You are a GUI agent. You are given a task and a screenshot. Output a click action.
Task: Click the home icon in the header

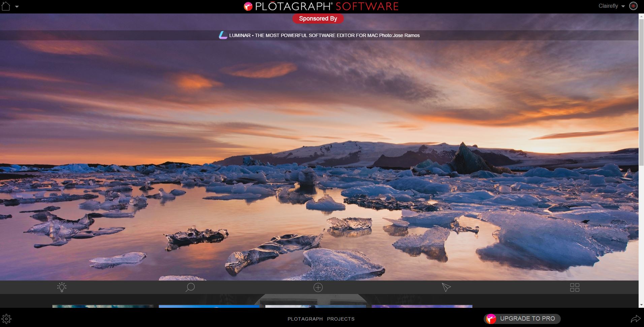click(6, 6)
